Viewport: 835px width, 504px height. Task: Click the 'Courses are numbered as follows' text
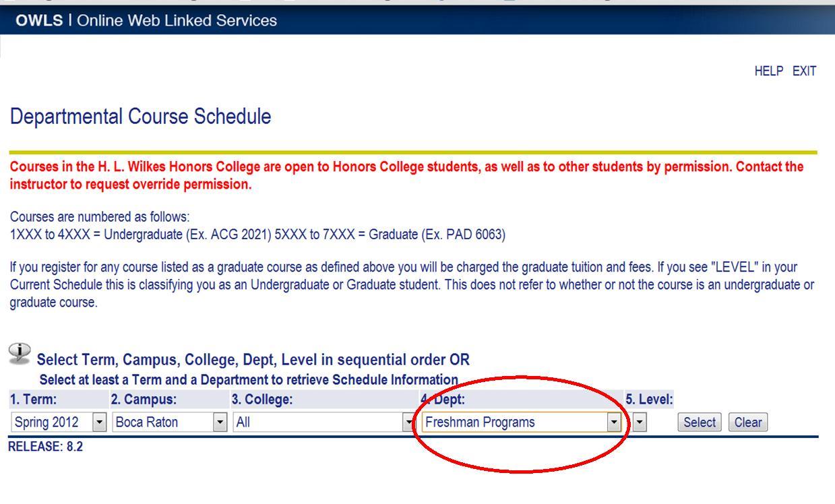tap(100, 217)
